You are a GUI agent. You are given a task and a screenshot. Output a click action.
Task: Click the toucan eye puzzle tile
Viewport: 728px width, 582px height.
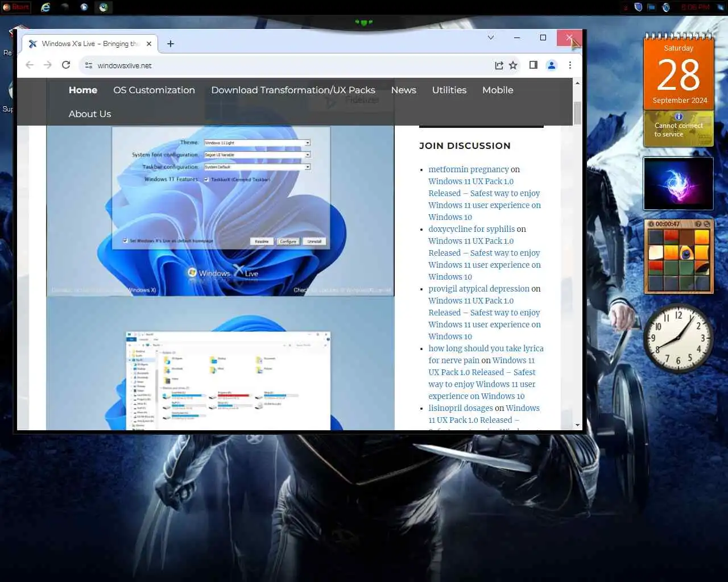click(x=686, y=252)
